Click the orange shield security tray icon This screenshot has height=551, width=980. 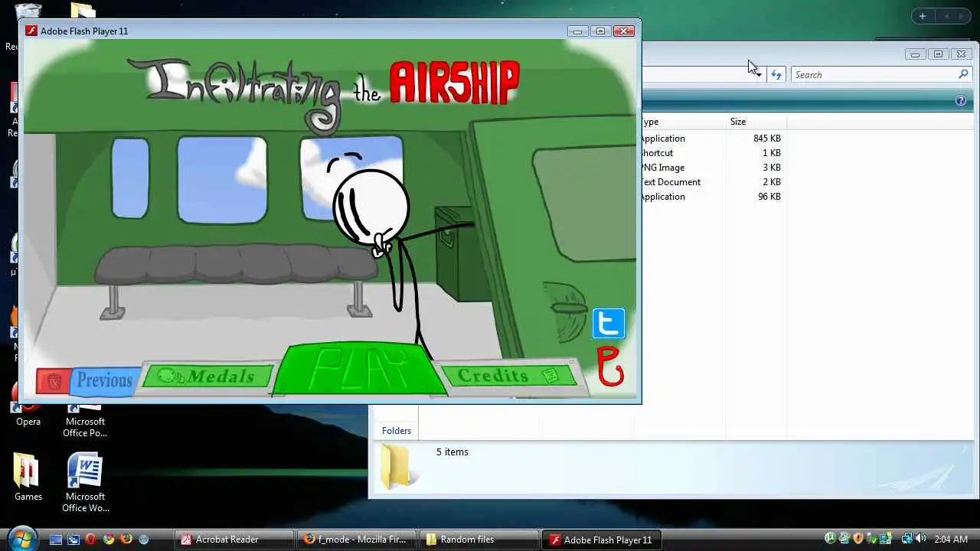click(x=858, y=539)
